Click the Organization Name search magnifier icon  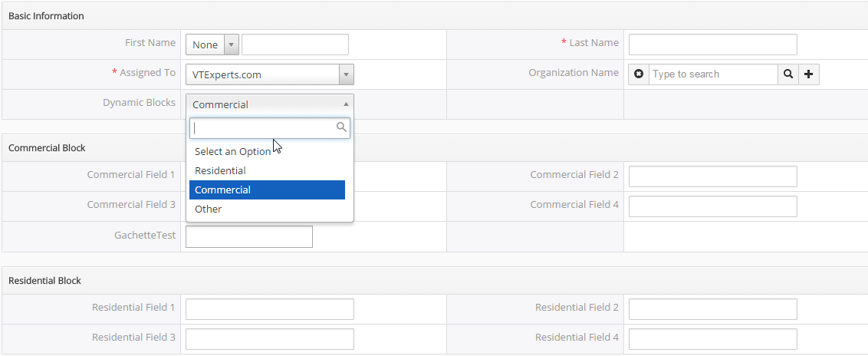pyautogui.click(x=788, y=74)
